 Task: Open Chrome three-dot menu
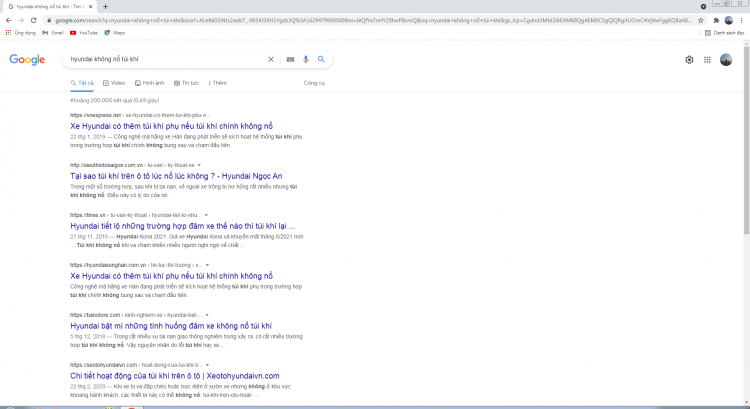741,20
